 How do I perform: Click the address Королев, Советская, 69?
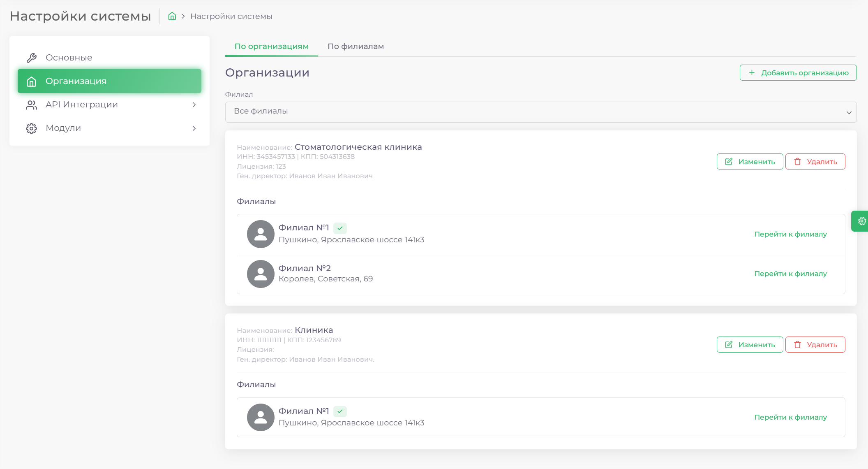pyautogui.click(x=326, y=279)
